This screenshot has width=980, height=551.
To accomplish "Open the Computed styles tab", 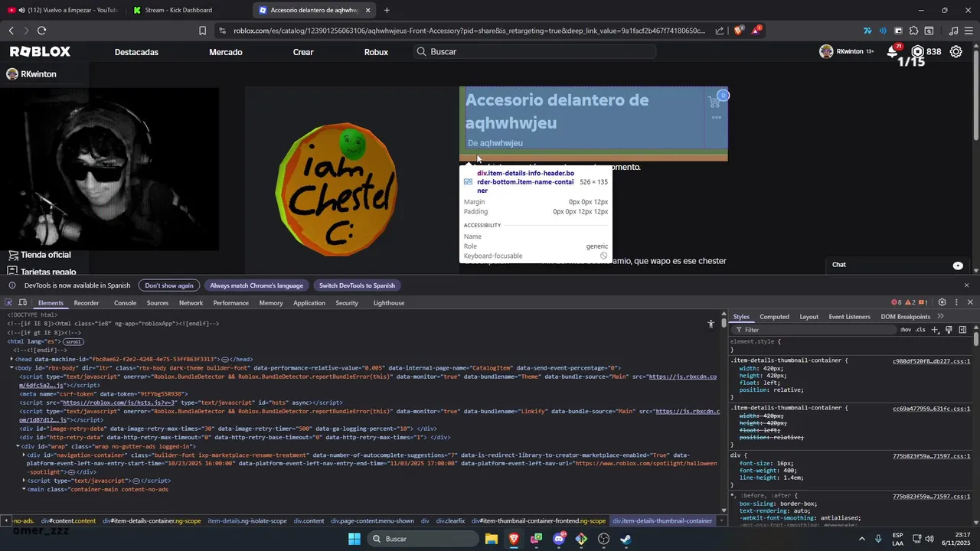I will [774, 317].
